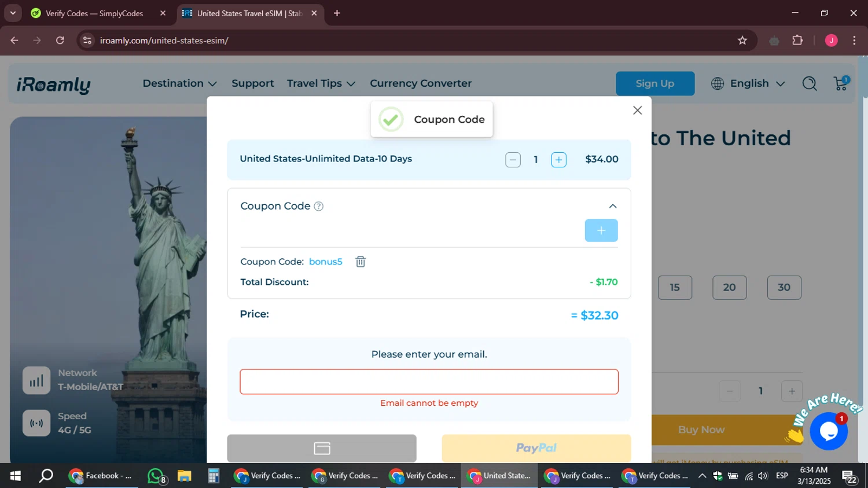Bookmark this page with the star
868x488 pixels.
742,41
